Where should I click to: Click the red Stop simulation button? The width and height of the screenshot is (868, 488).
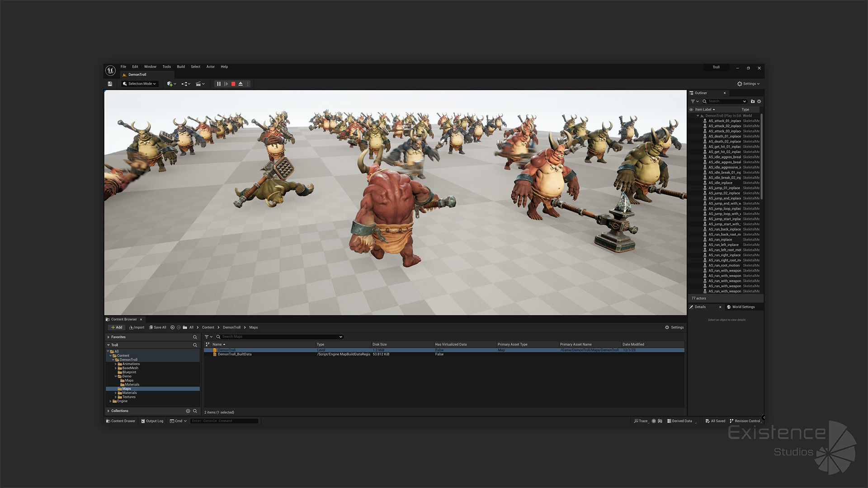tap(233, 84)
